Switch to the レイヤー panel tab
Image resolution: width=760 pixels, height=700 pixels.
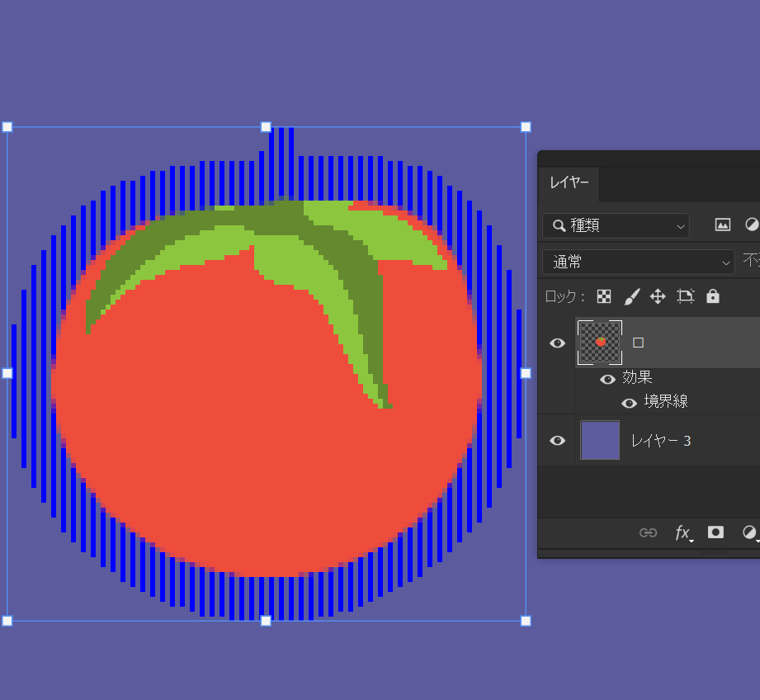(569, 183)
